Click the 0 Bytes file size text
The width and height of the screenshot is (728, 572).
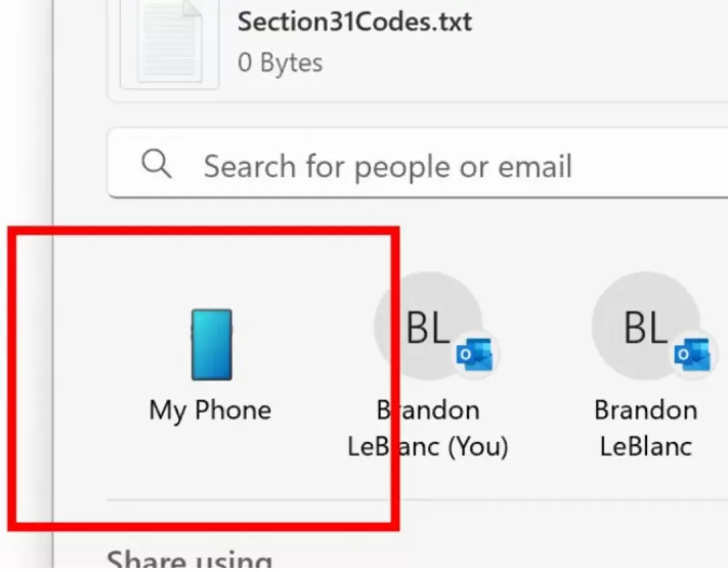pyautogui.click(x=280, y=63)
